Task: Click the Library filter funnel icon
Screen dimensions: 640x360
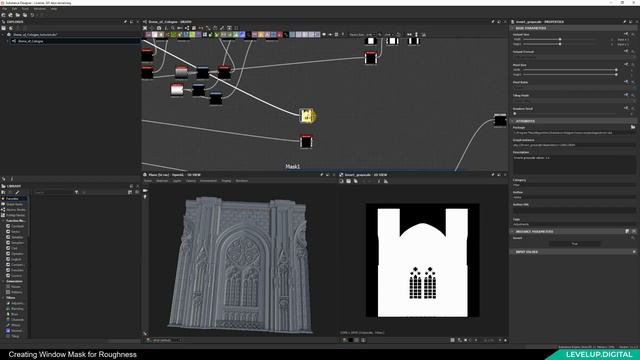Action: (x=76, y=192)
